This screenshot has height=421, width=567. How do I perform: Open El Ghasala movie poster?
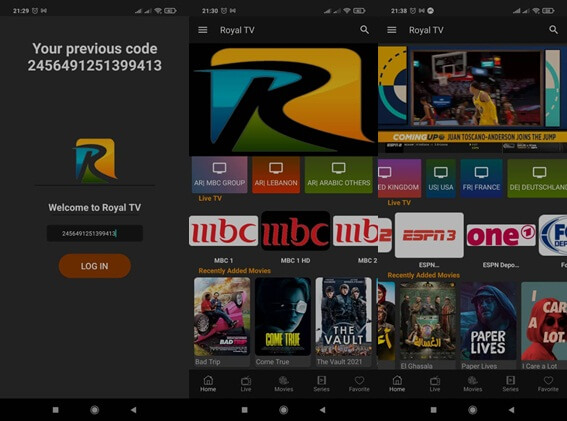428,321
